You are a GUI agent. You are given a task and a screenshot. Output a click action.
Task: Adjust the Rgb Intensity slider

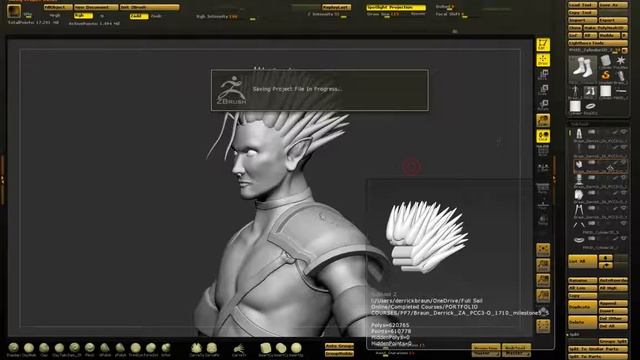[227, 17]
